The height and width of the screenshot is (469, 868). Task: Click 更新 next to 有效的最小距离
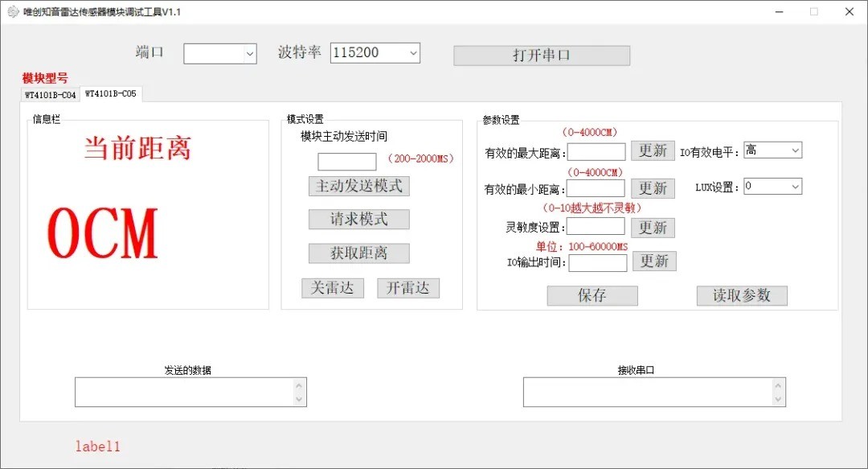coord(653,188)
